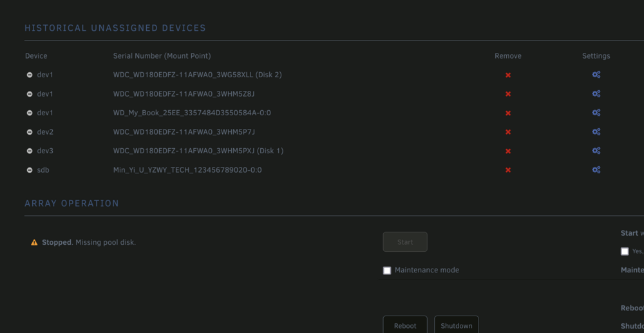Select the WD_My_Book_25EE_3357484D3550584A-0:0 text
The height and width of the screenshot is (333, 644).
(192, 113)
